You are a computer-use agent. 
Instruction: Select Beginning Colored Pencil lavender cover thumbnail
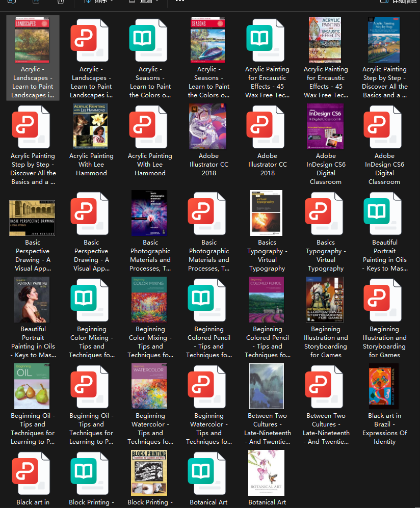pos(267,300)
